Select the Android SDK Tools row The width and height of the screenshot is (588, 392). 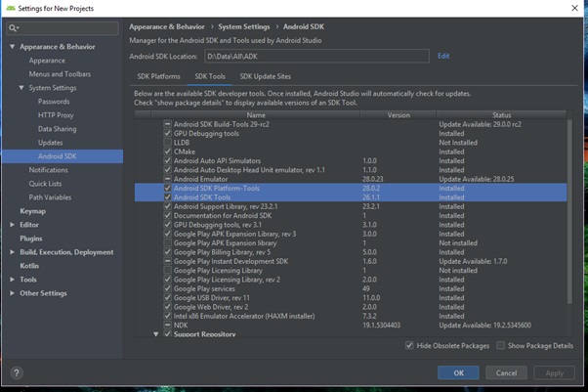coord(351,197)
